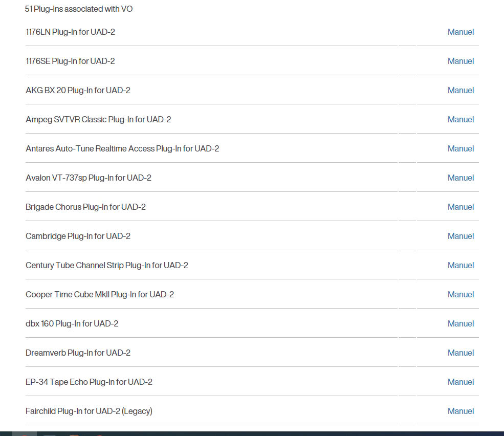Click Manuel for dbx 160 Plug-In

point(461,323)
